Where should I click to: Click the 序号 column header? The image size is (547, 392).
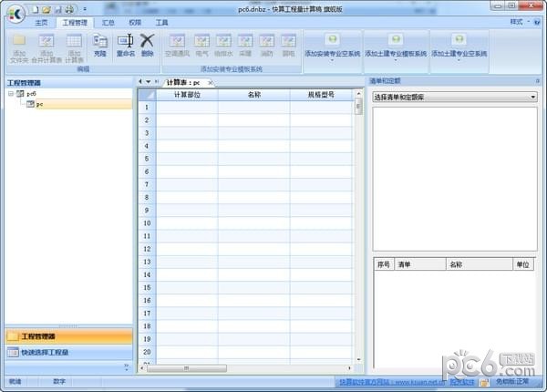(384, 264)
